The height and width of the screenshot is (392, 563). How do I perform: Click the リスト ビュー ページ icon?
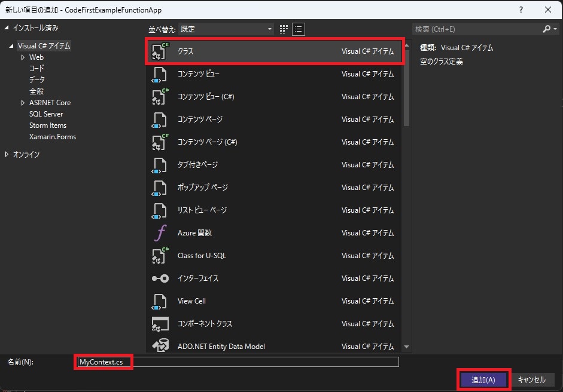(x=159, y=210)
